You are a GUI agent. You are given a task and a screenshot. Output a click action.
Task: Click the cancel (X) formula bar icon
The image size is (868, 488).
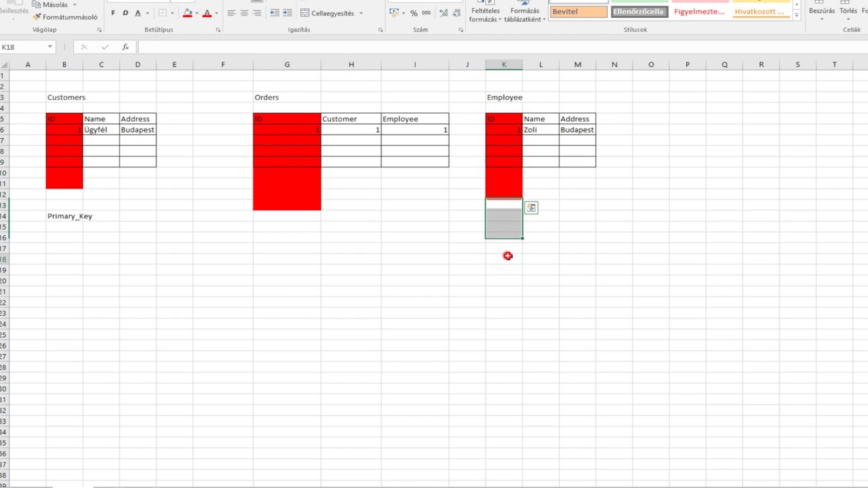pyautogui.click(x=84, y=47)
